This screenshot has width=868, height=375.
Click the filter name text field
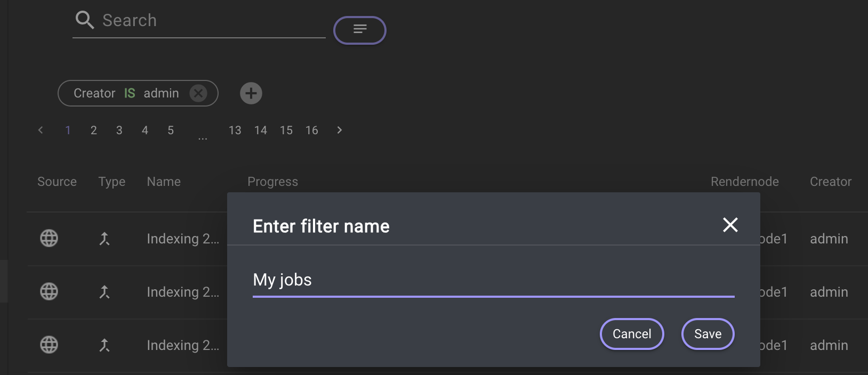[493, 280]
